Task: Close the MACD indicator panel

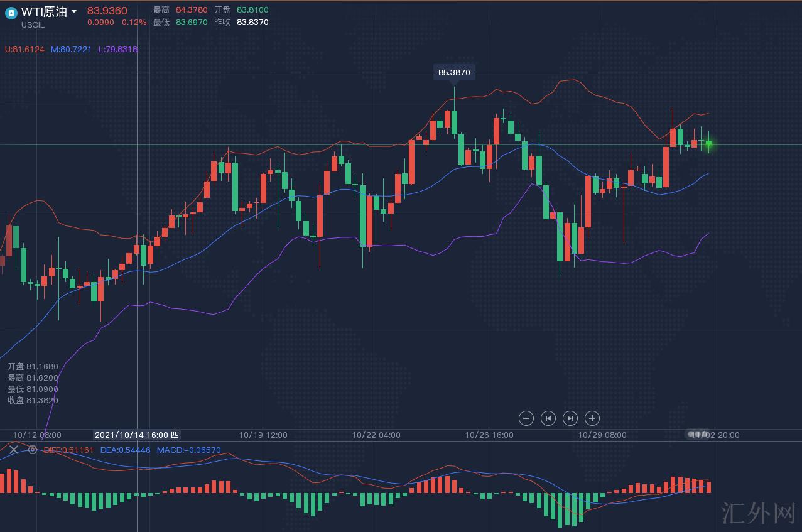Action: [x=13, y=450]
